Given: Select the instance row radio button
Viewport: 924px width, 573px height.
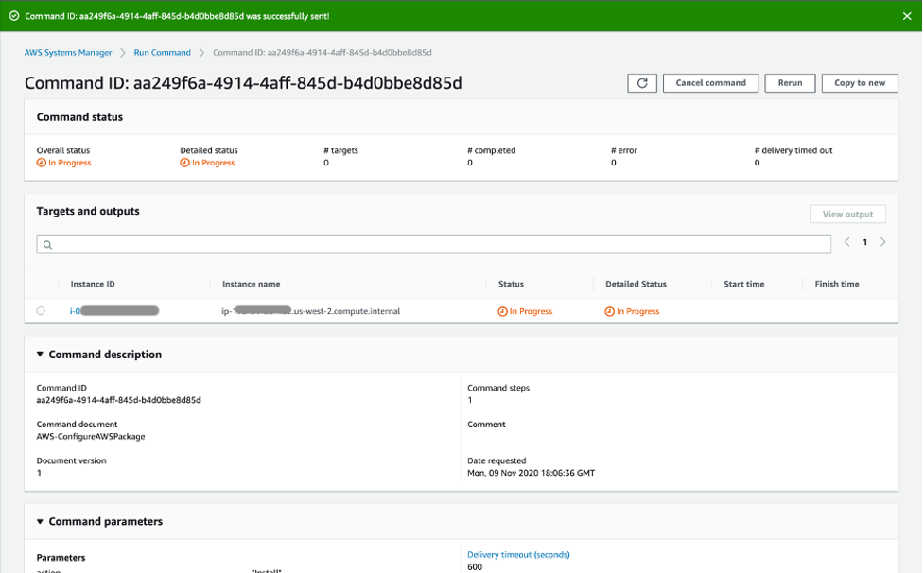Looking at the screenshot, I should [x=40, y=310].
